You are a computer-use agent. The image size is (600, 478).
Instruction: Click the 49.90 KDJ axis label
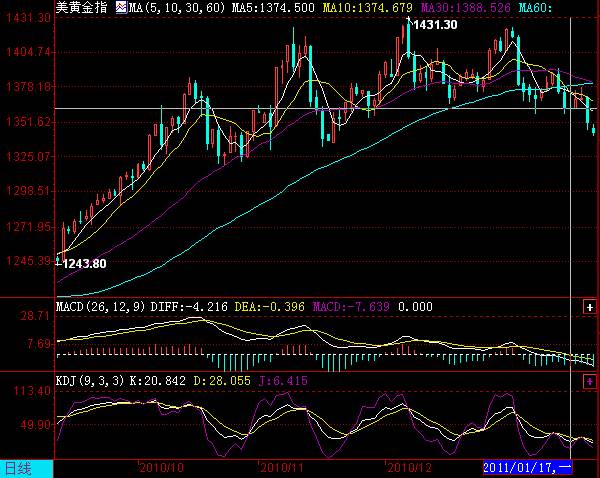click(x=35, y=424)
